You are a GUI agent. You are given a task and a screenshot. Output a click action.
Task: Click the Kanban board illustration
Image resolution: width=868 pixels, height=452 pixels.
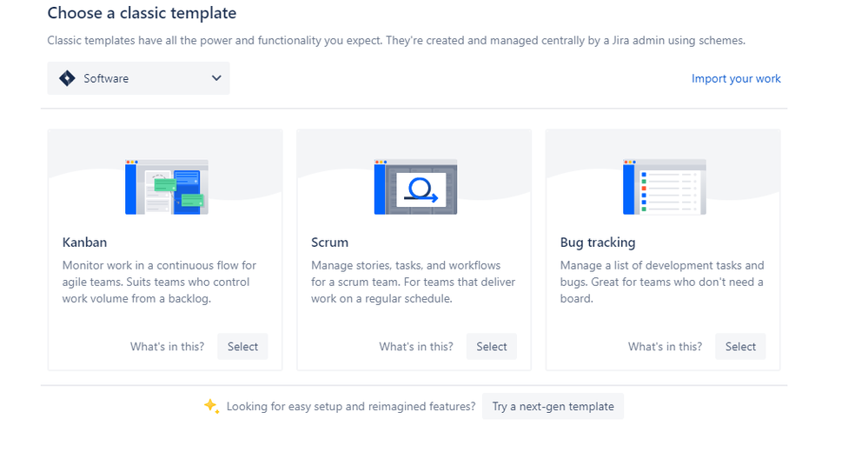point(167,187)
